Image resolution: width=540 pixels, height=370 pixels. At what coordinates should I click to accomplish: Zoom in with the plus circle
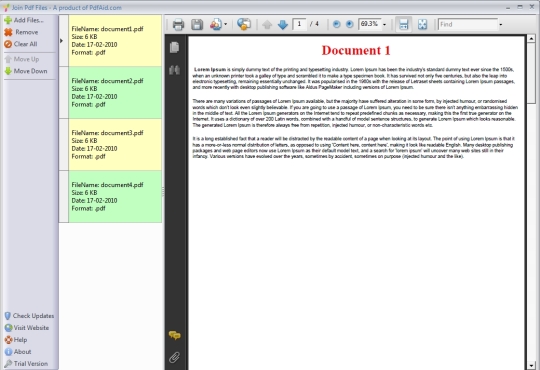click(x=350, y=24)
